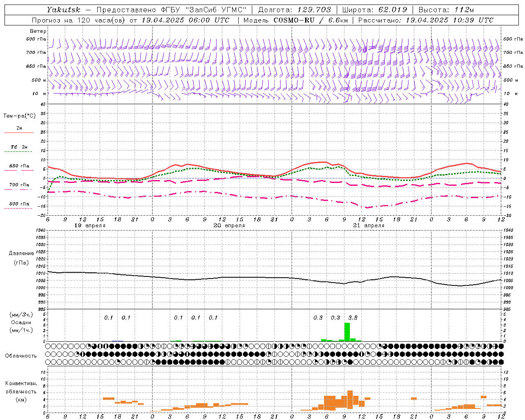Click the 'Высота: 112м' header field
Image resolution: width=525 pixels, height=420 pixels.
446,9
